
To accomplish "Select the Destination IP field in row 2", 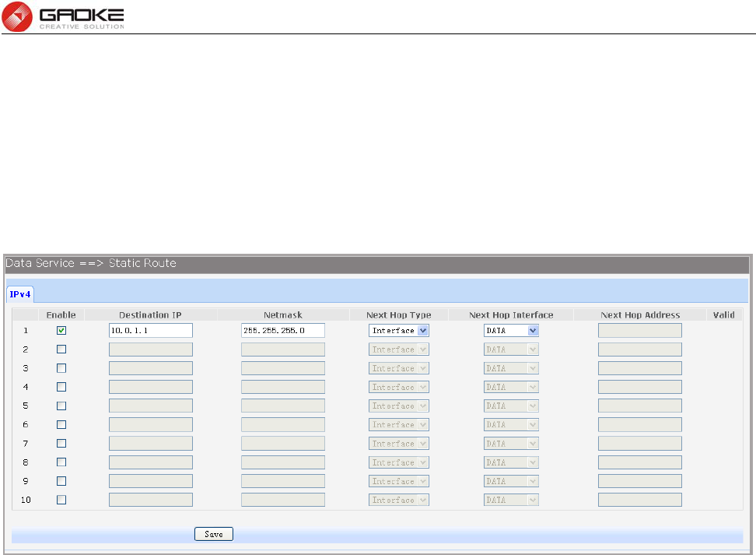I will point(151,350).
